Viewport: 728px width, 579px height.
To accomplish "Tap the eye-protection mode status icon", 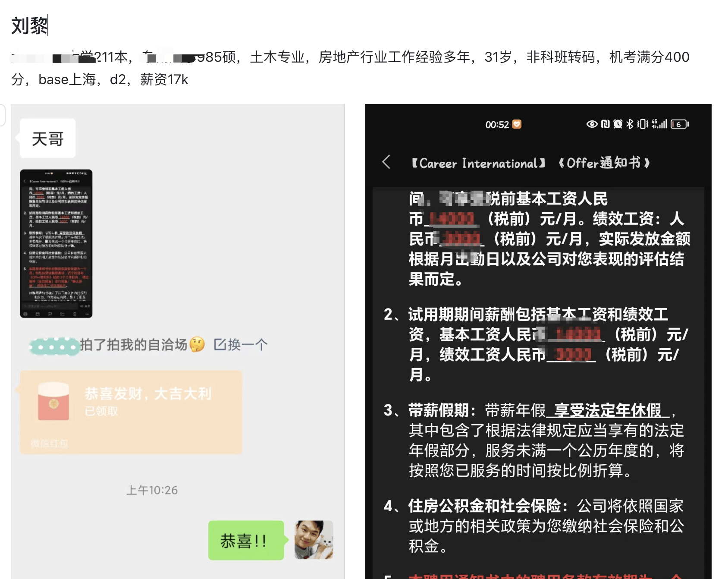I will pos(592,124).
